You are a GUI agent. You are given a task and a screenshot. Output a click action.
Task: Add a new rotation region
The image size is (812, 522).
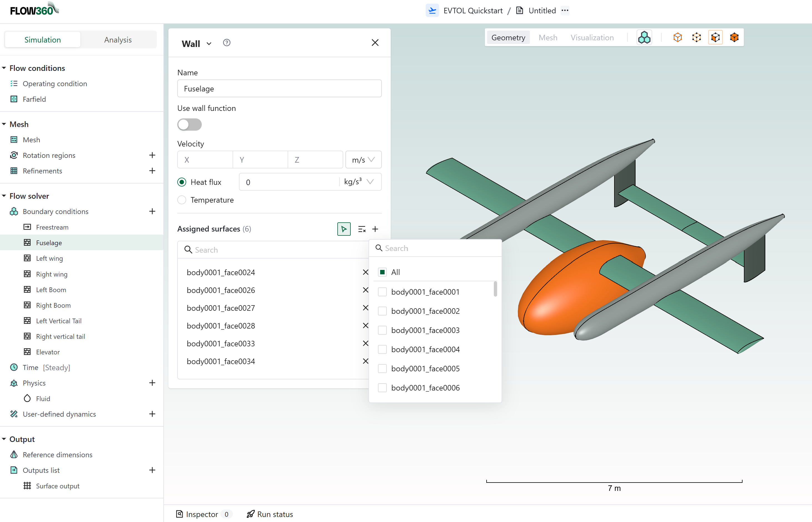(x=152, y=155)
